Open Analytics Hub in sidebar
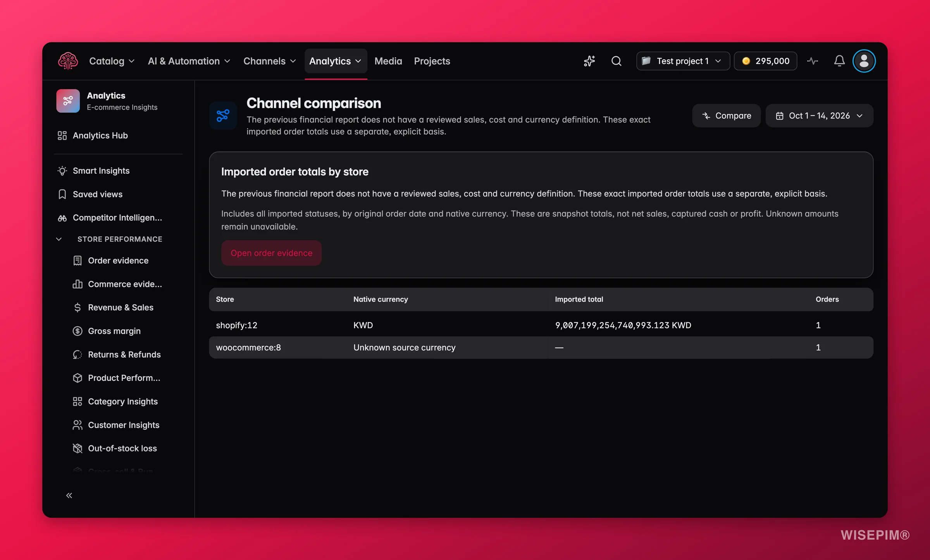The height and width of the screenshot is (560, 930). click(x=118, y=135)
